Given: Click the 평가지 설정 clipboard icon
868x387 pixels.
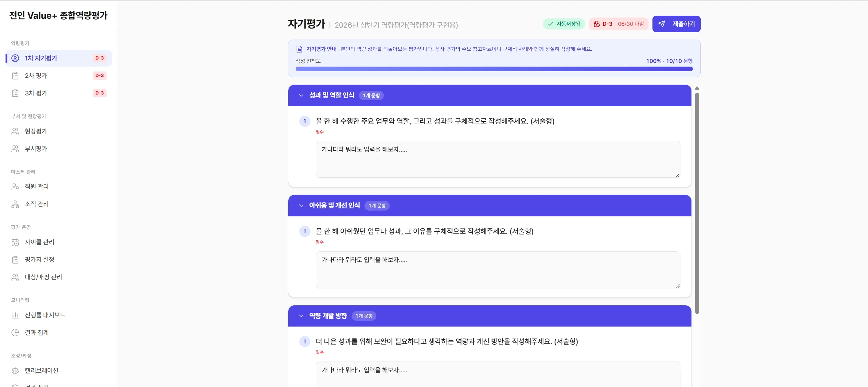Looking at the screenshot, I should pyautogui.click(x=15, y=260).
